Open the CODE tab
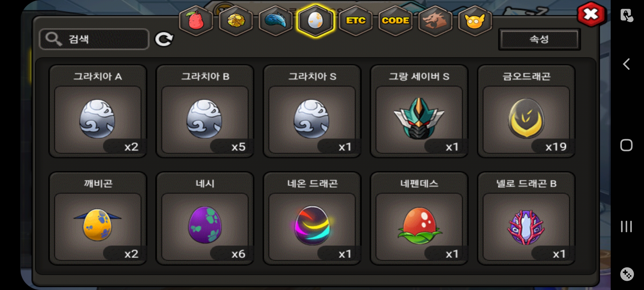644x290 pixels. click(395, 21)
